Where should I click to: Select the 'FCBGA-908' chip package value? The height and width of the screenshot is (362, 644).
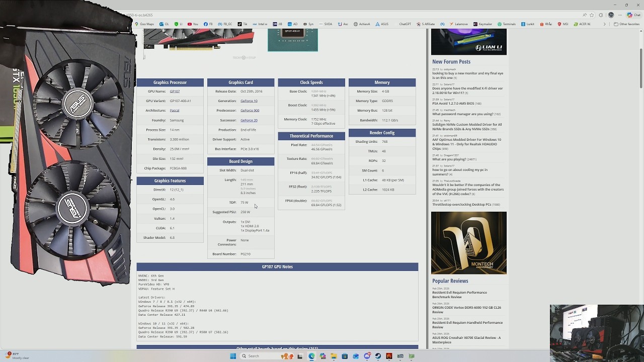[x=178, y=168]
